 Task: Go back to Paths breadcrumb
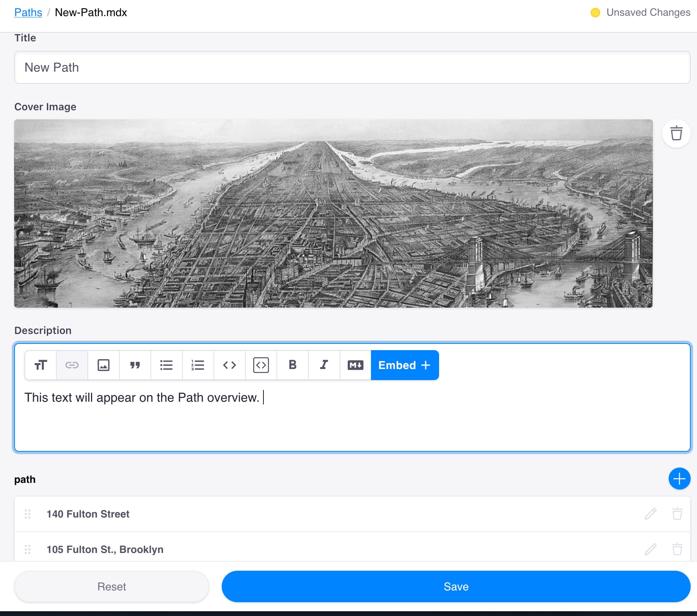pyautogui.click(x=28, y=13)
